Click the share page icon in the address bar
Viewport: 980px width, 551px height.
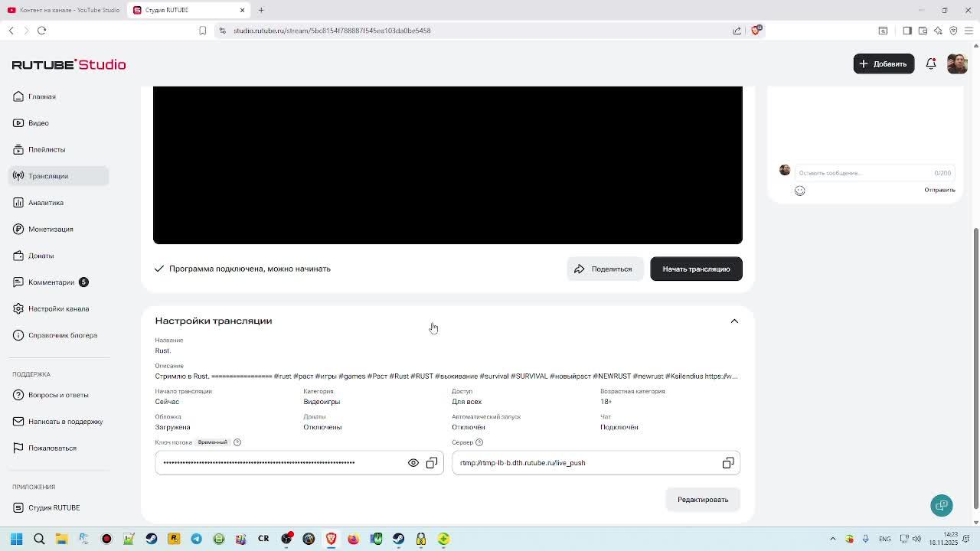(737, 31)
